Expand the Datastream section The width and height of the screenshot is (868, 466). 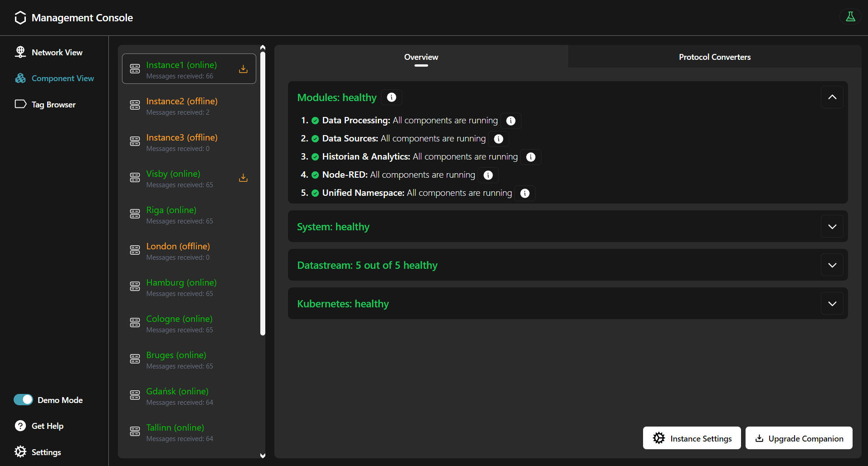click(832, 265)
